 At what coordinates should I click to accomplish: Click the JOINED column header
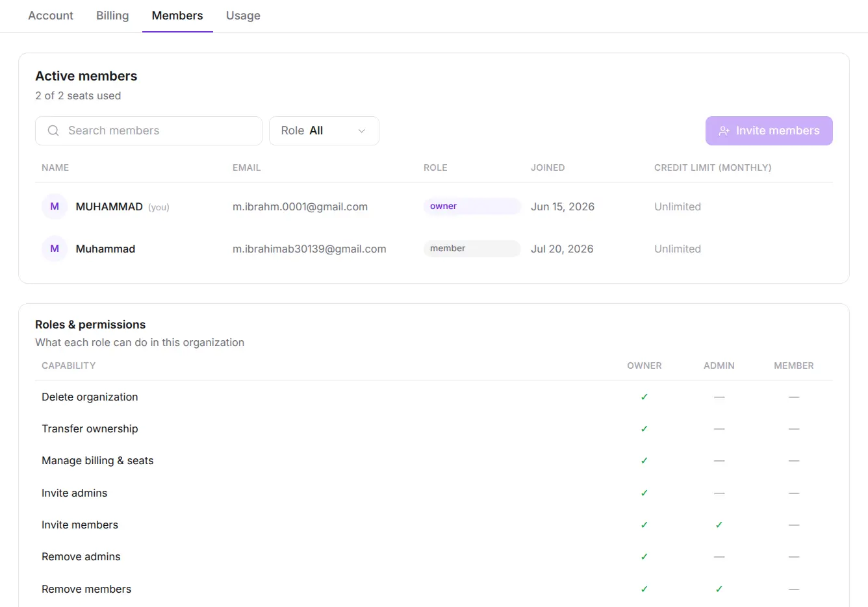pyautogui.click(x=548, y=167)
